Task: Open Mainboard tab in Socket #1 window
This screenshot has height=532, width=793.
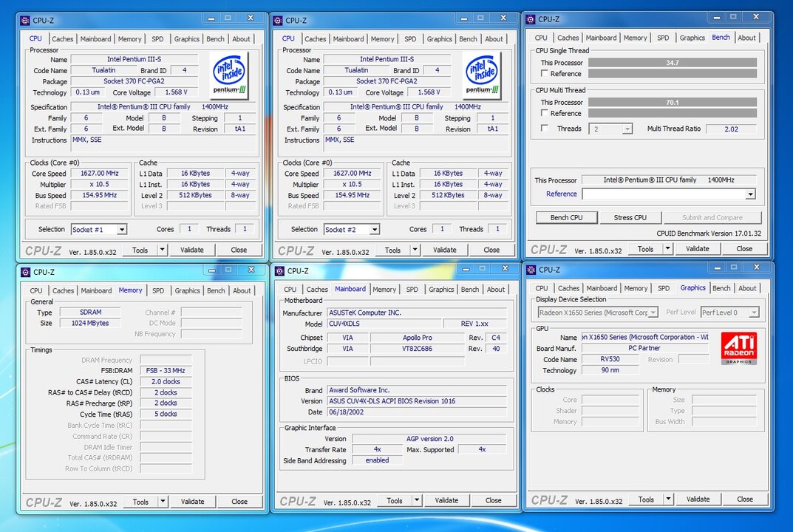Action: 95,39
